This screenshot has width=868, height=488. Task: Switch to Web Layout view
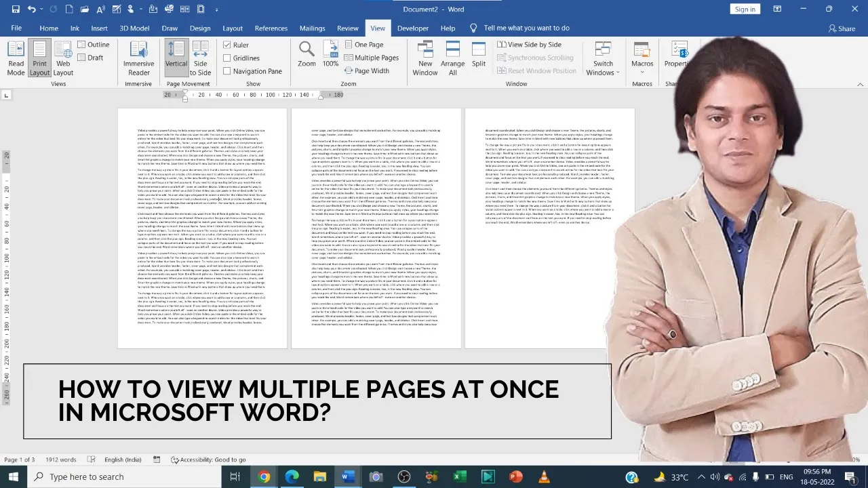pyautogui.click(x=63, y=58)
